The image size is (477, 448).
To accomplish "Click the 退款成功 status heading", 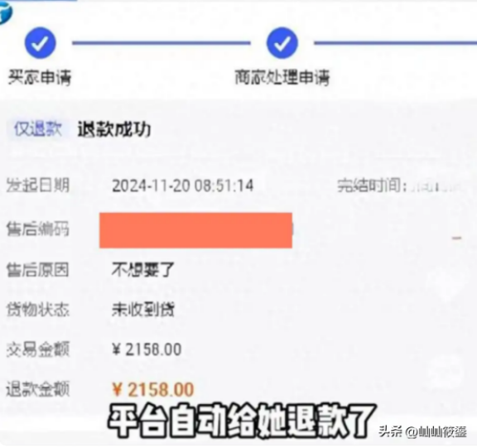I will (x=114, y=129).
